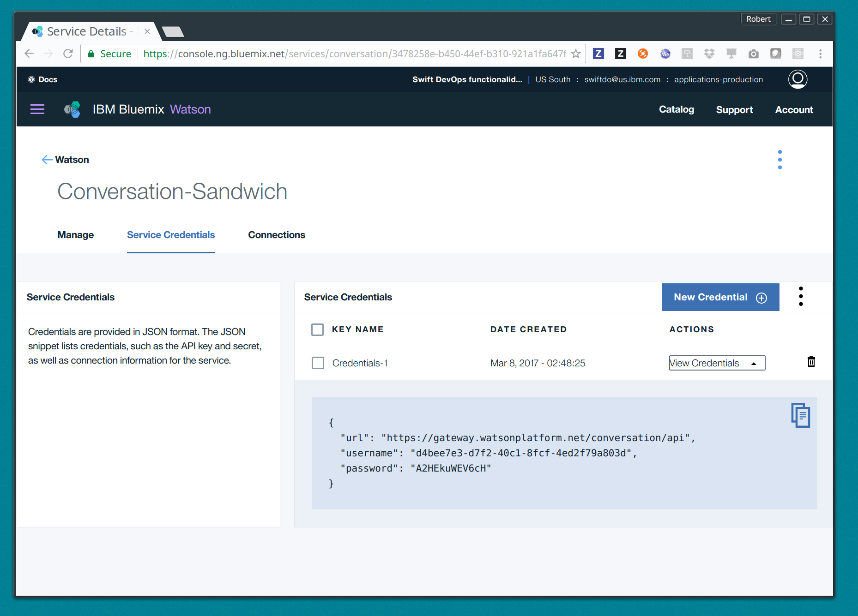Go back to the Watson page link
The image size is (858, 616).
coord(72,160)
